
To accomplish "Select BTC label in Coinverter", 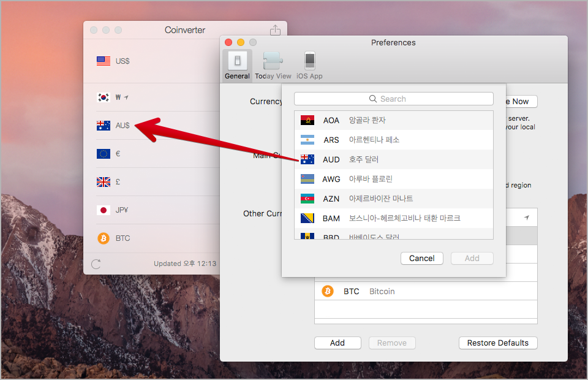I will click(x=123, y=238).
